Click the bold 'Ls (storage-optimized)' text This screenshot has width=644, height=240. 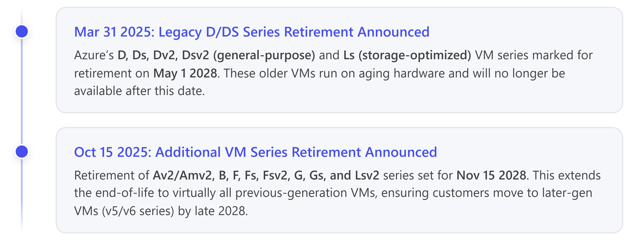click(x=407, y=55)
